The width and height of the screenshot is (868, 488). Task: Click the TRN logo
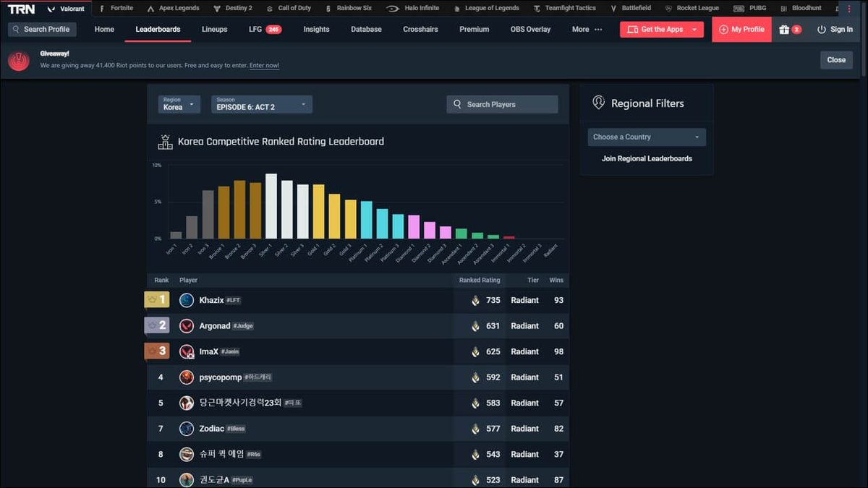tap(22, 9)
